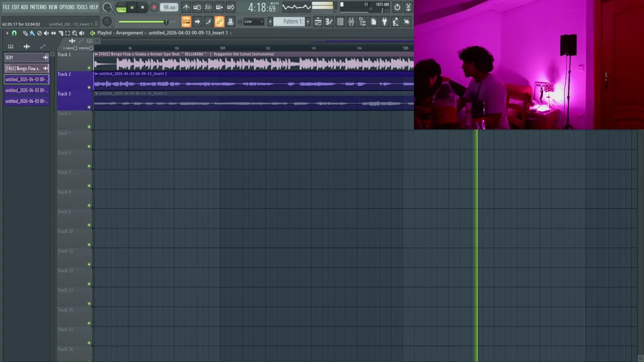Click the undo history circular arrow icon
The height and width of the screenshot is (362, 644).
(x=397, y=7)
